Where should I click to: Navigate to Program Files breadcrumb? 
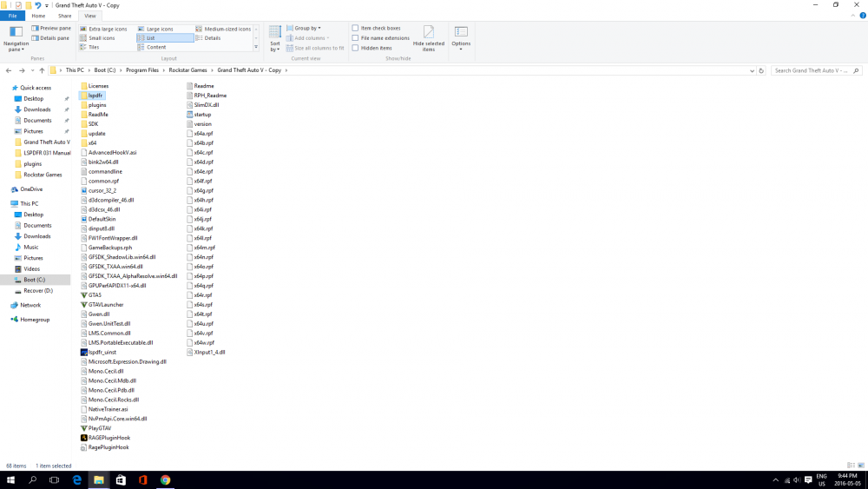pos(141,70)
